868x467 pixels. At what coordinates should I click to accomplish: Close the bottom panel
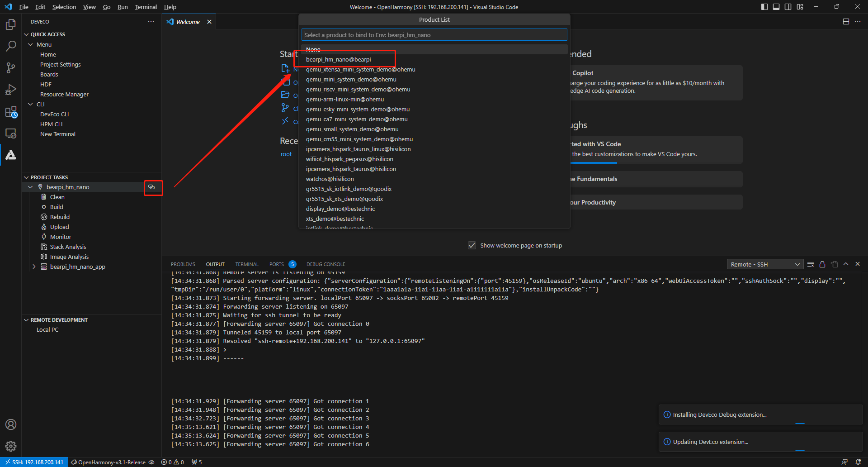click(x=858, y=264)
